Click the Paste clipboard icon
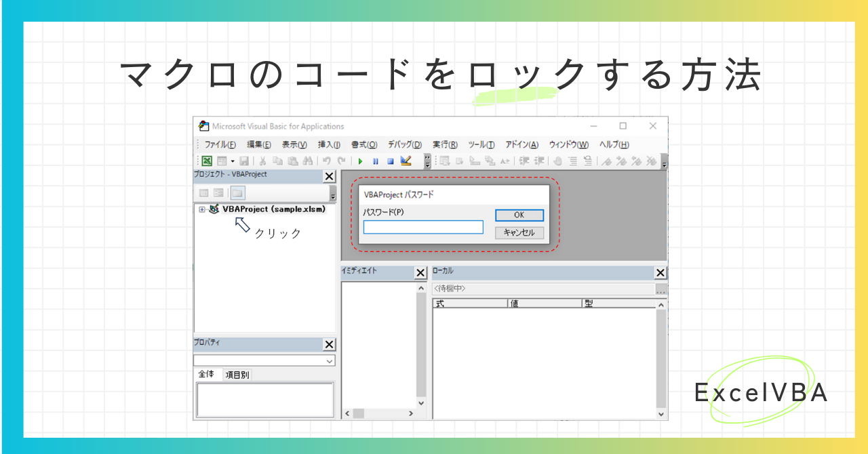 click(292, 161)
